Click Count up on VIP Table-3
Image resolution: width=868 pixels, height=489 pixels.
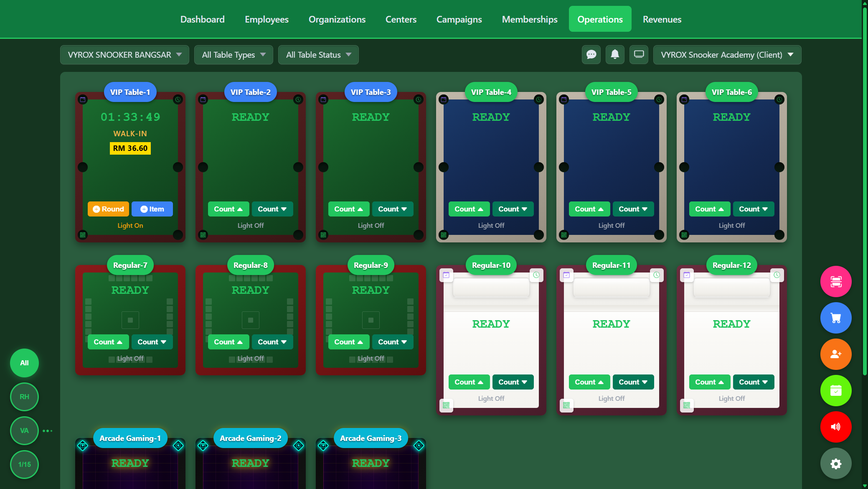click(x=349, y=209)
